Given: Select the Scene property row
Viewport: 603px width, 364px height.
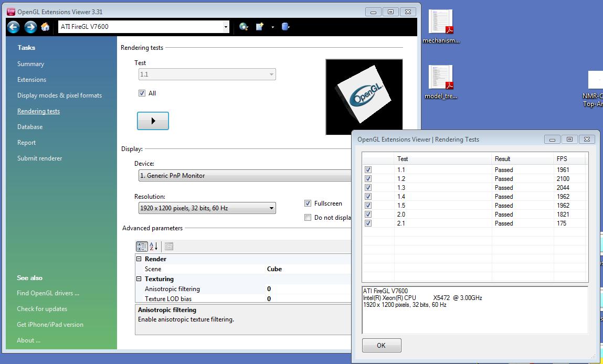Looking at the screenshot, I should pos(244,269).
